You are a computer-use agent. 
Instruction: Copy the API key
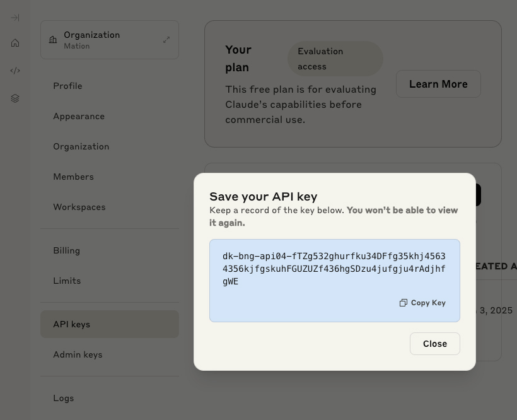coord(422,303)
